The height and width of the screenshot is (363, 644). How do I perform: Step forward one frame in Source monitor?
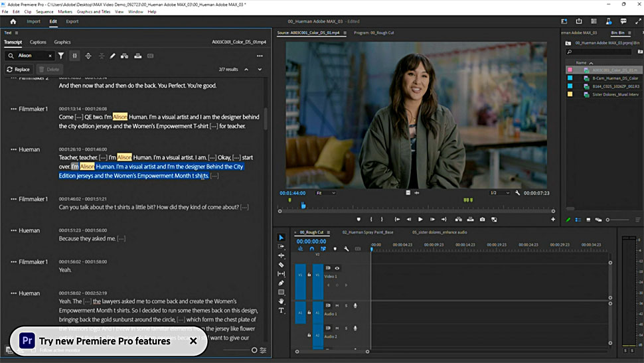[432, 219]
